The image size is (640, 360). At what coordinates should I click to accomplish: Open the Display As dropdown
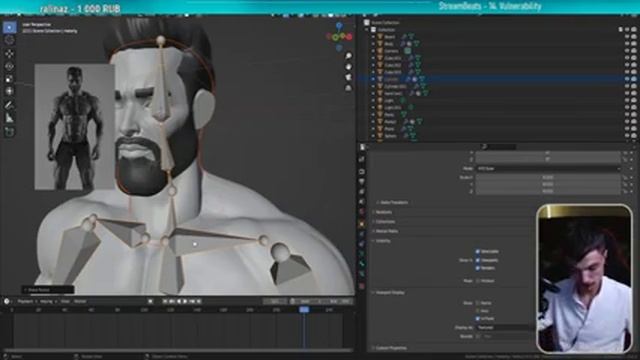(x=505, y=327)
